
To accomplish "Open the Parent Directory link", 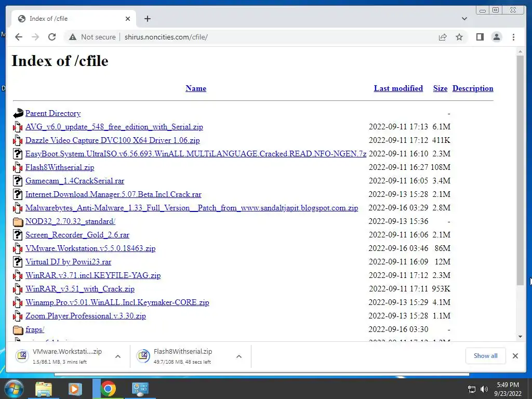I will 53,113.
